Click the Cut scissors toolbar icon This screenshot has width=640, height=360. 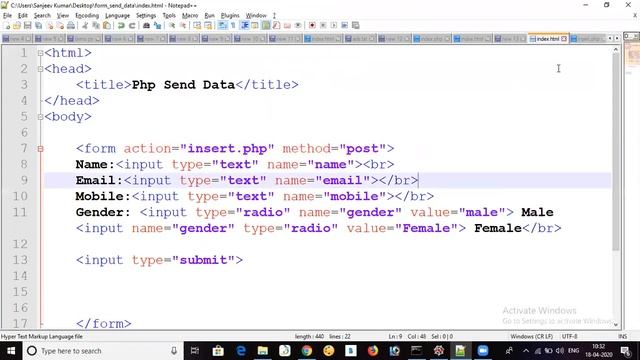coord(85,25)
